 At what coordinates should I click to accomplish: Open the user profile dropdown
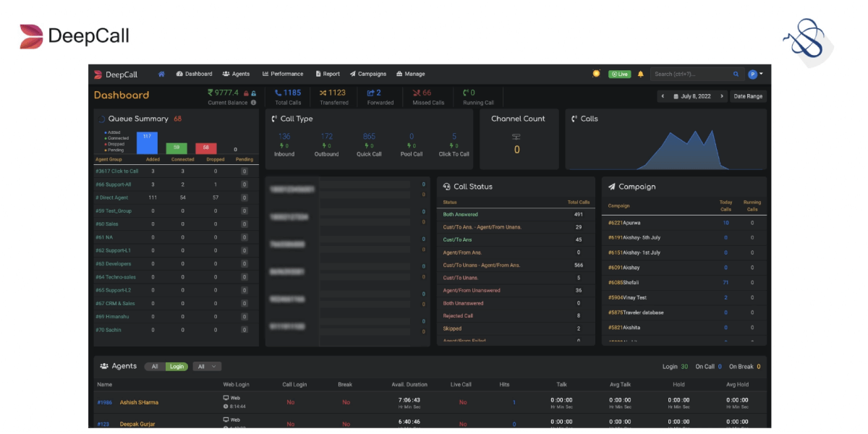tap(756, 74)
